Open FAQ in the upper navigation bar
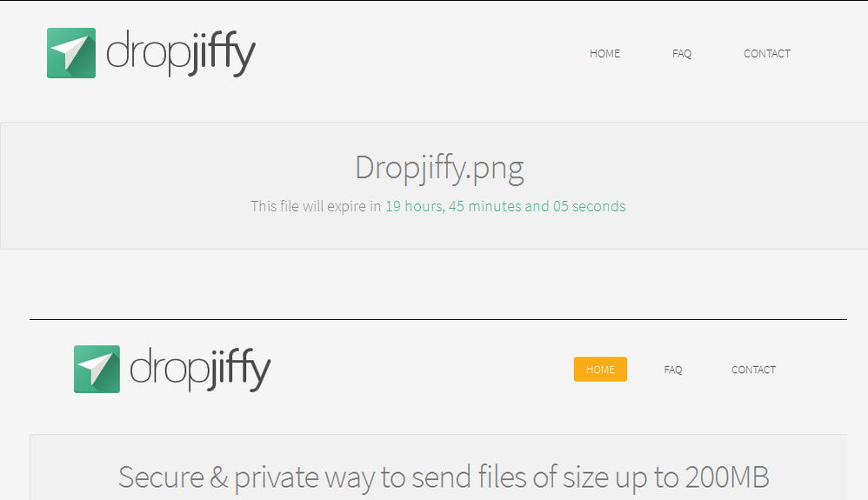The image size is (868, 500). click(682, 54)
